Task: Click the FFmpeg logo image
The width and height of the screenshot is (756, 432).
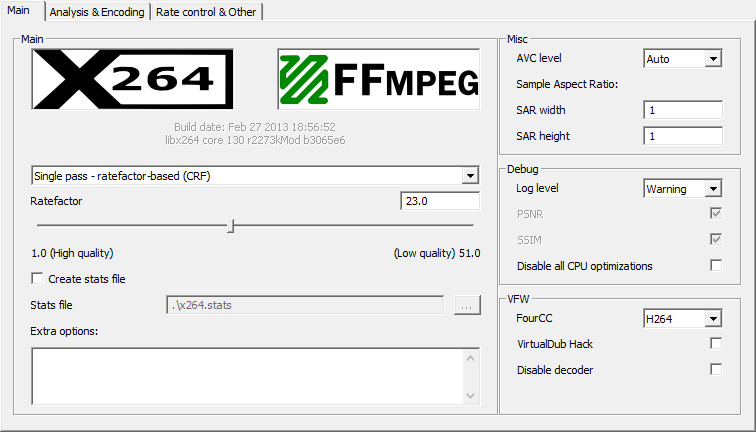Action: (378, 79)
